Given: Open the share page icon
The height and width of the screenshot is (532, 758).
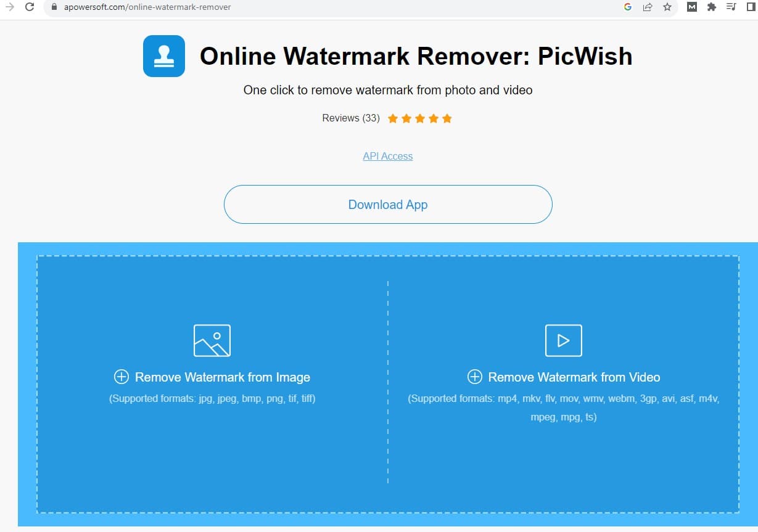Looking at the screenshot, I should pyautogui.click(x=648, y=7).
